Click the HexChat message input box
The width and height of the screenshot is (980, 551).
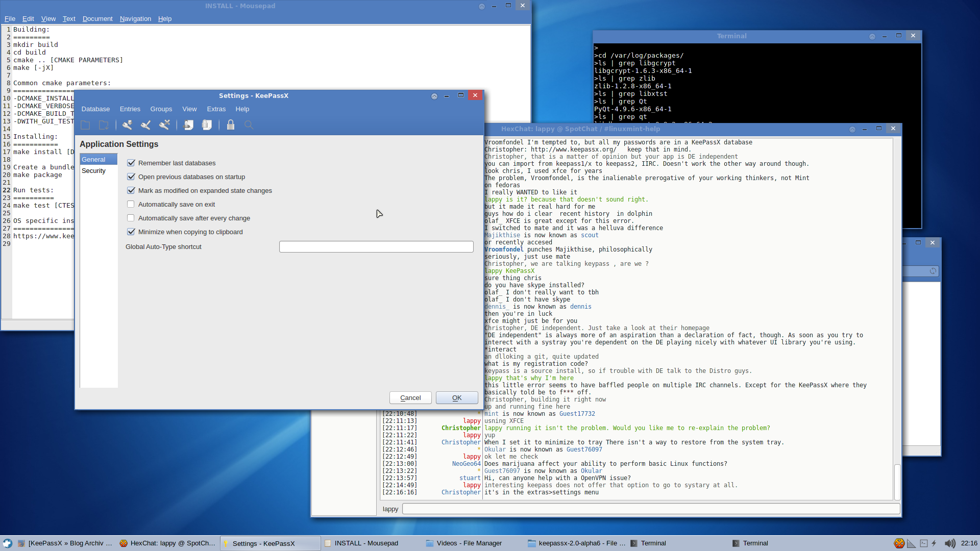click(651, 509)
